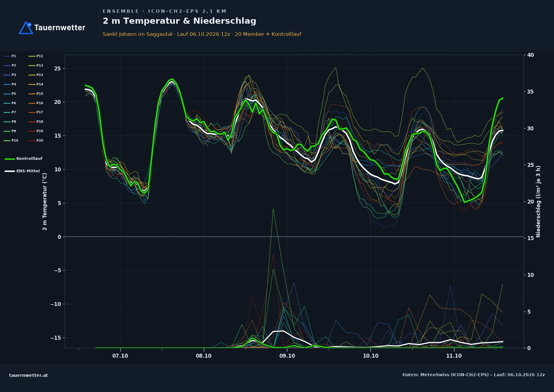This screenshot has height=392, width=554.
Task: Click the P10 legend entry
Action: click(x=11, y=140)
